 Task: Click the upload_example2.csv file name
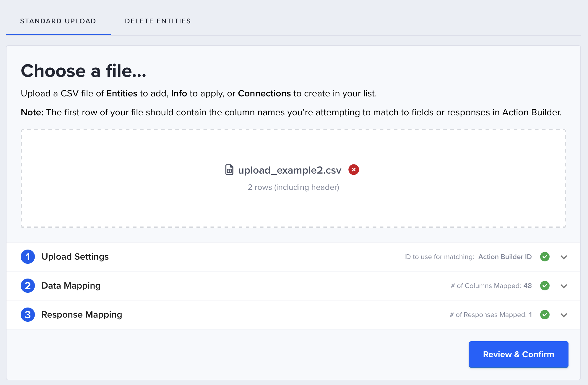pyautogui.click(x=290, y=170)
